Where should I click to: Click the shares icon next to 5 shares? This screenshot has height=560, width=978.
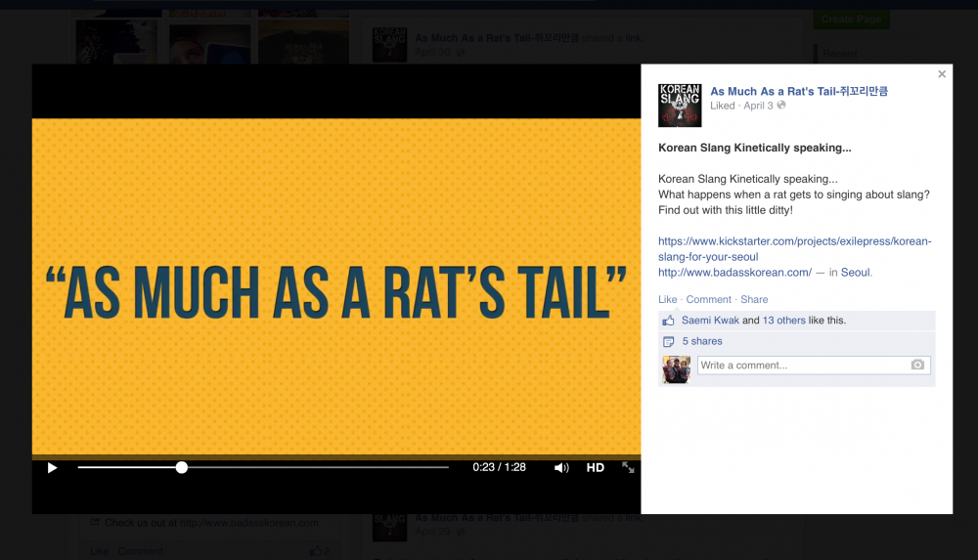tap(669, 342)
